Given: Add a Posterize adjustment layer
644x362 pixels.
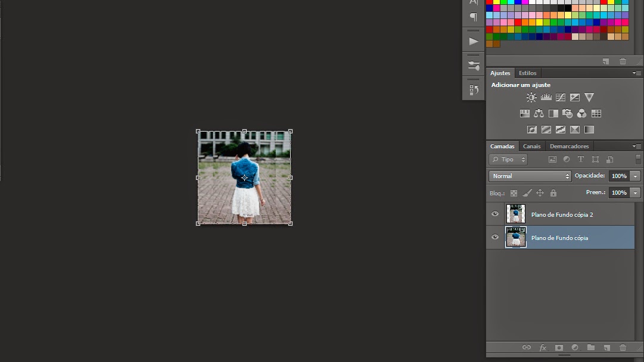Looking at the screenshot, I should pos(546,130).
